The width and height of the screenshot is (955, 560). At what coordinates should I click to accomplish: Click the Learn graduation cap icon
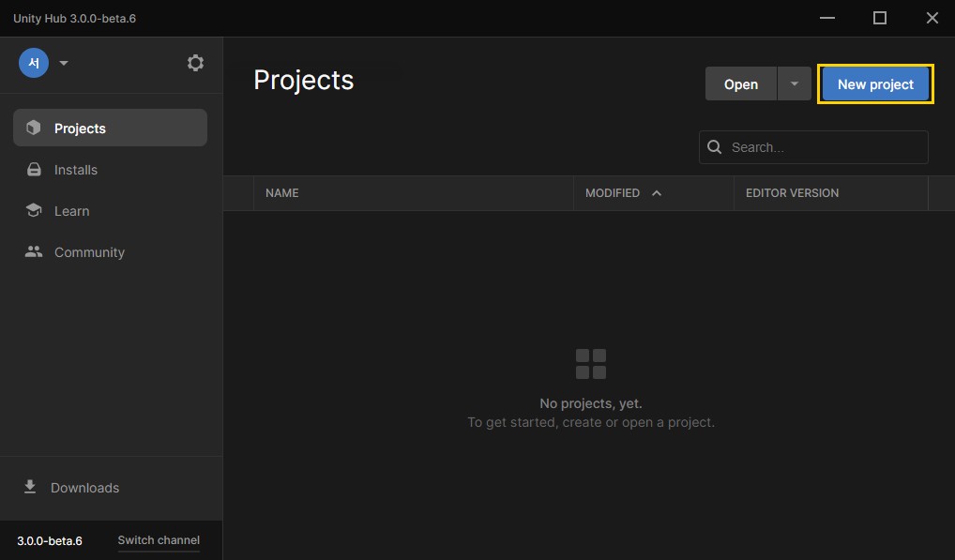(34, 210)
